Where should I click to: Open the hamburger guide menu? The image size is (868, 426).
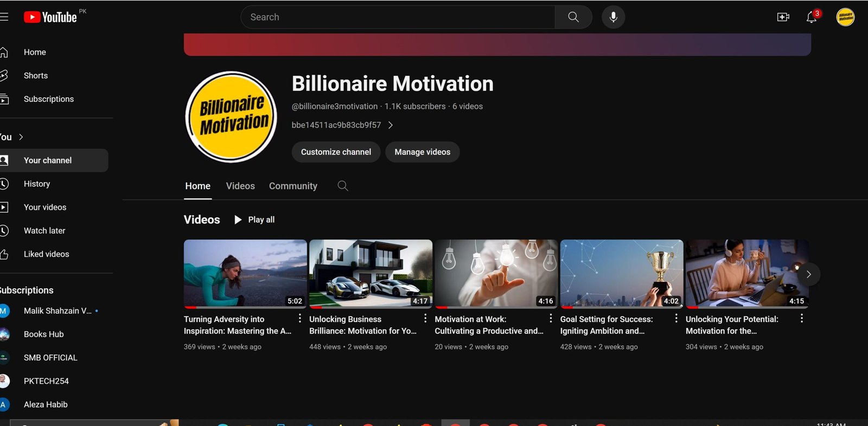coord(4,17)
